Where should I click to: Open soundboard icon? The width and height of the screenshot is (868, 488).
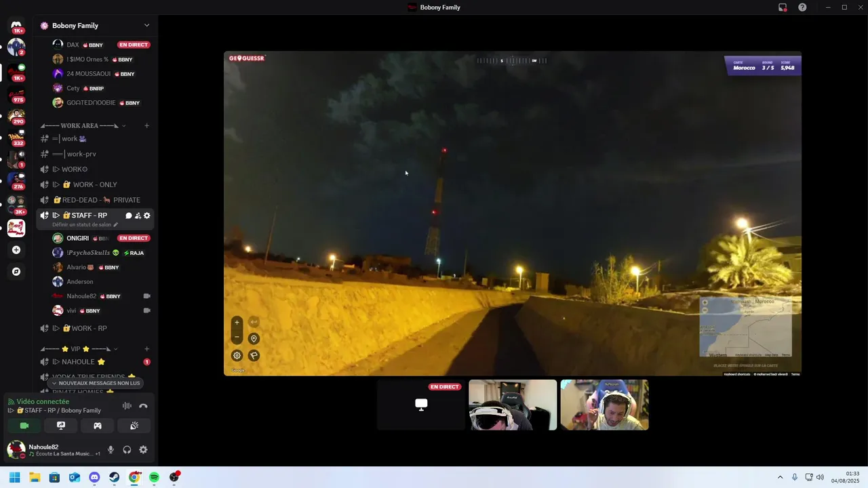[x=134, y=426]
